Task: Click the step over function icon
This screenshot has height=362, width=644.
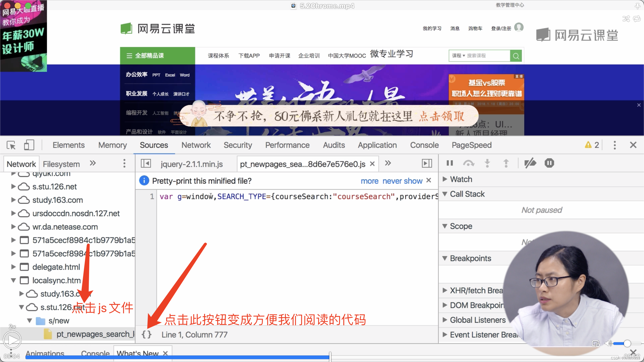Action: tap(469, 163)
